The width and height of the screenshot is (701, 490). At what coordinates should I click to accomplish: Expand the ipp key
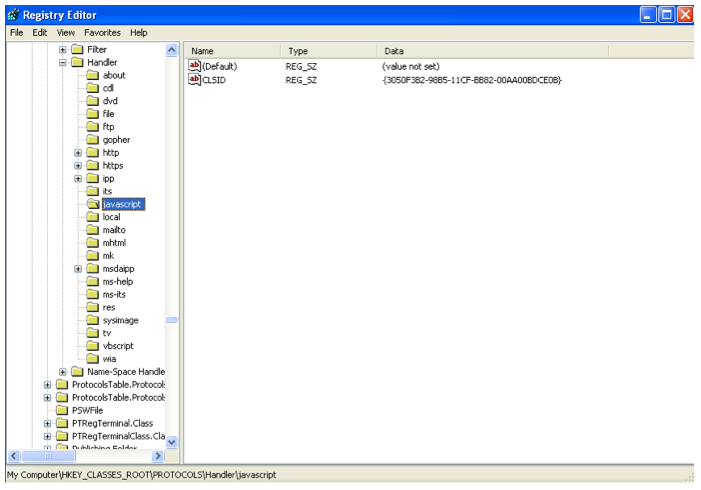coord(78,179)
